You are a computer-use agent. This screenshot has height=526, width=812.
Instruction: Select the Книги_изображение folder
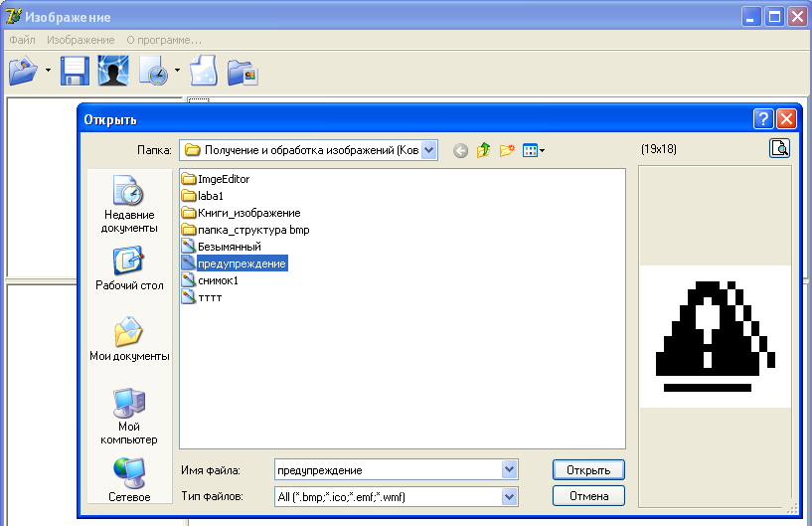coord(241,213)
